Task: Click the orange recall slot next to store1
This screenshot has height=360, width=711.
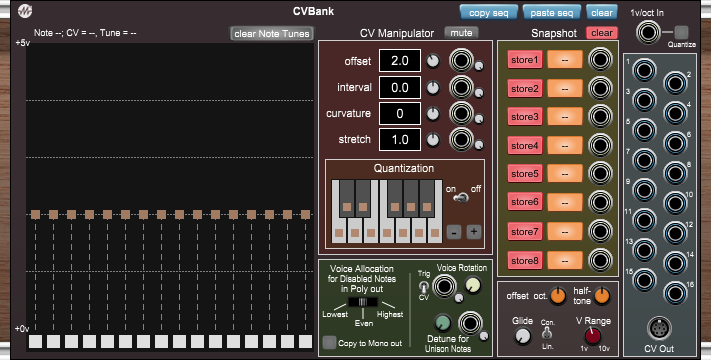Action: click(565, 60)
